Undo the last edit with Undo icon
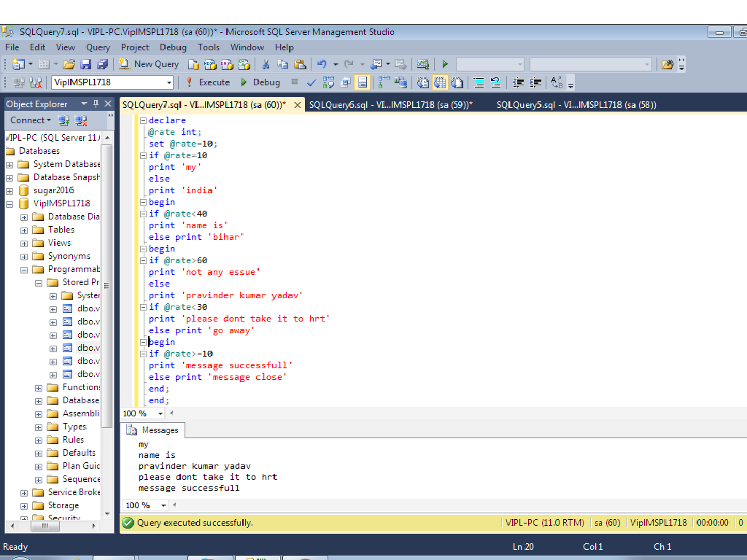This screenshot has width=747, height=560. [x=323, y=63]
